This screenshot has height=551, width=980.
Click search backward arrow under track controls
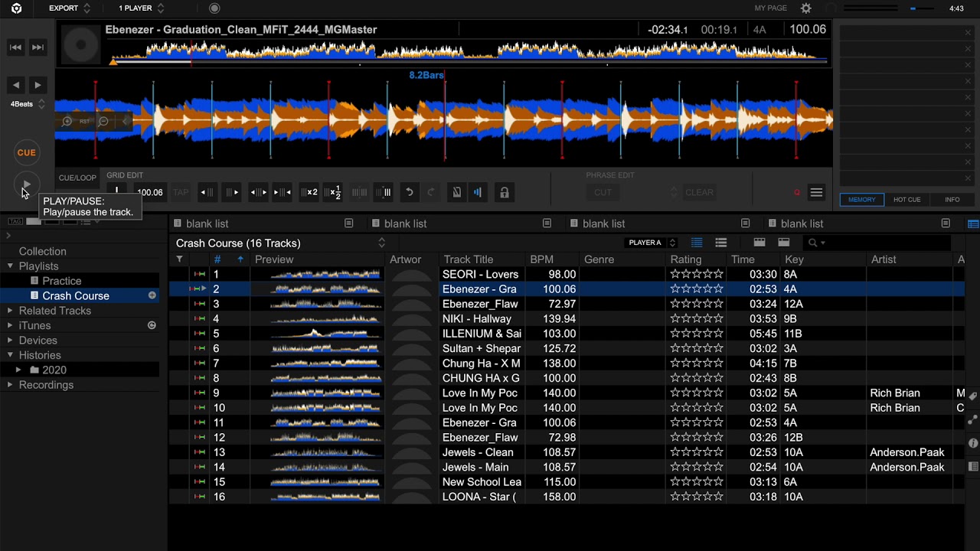pos(16,85)
